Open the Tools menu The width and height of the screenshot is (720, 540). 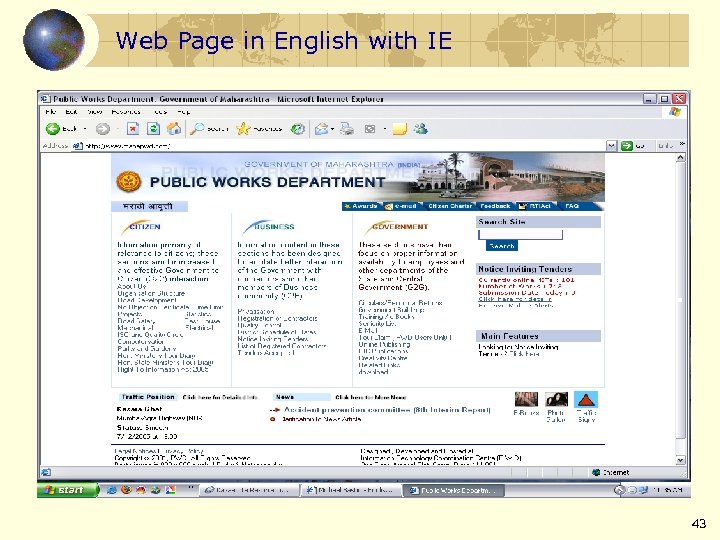click(160, 112)
